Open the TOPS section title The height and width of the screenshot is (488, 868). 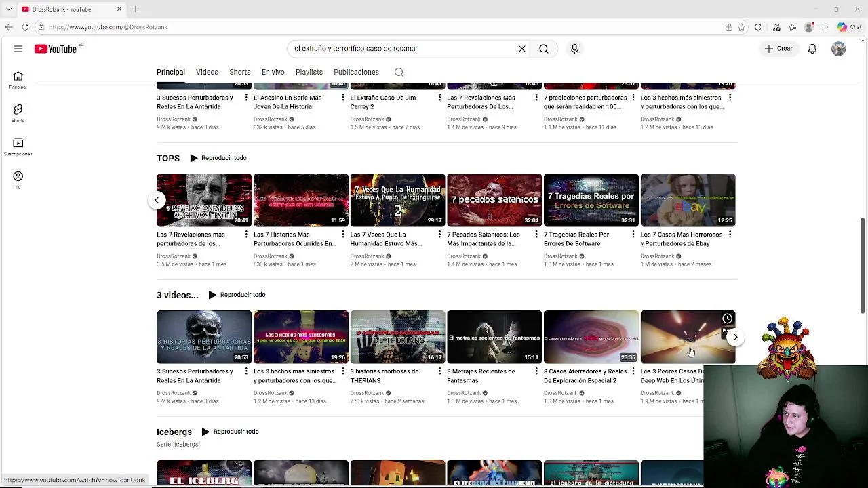(168, 158)
